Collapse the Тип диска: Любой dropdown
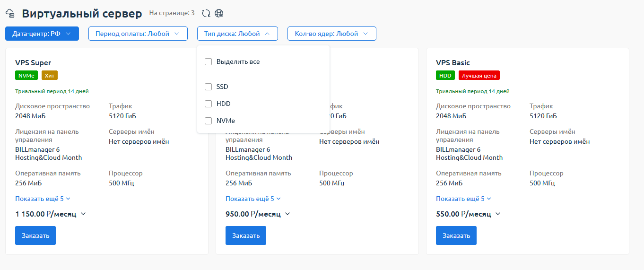Image resolution: width=644 pixels, height=270 pixels. (x=237, y=34)
